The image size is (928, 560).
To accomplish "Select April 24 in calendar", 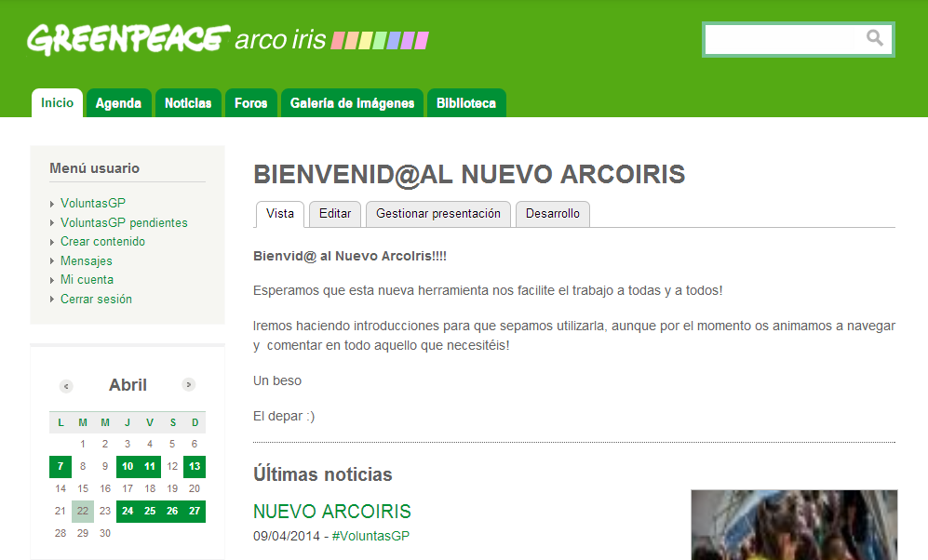I will (128, 511).
